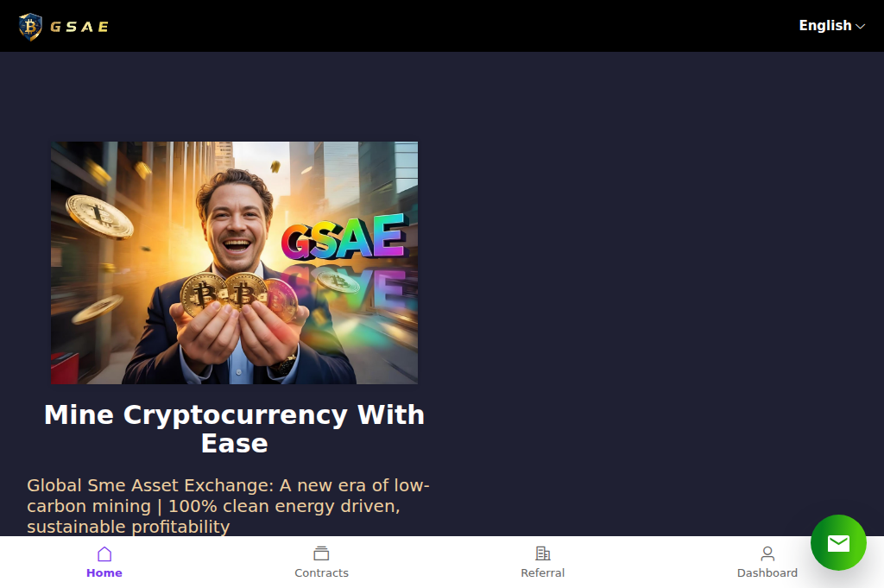Click the Home house icon
The width and height of the screenshot is (884, 588).
click(104, 554)
